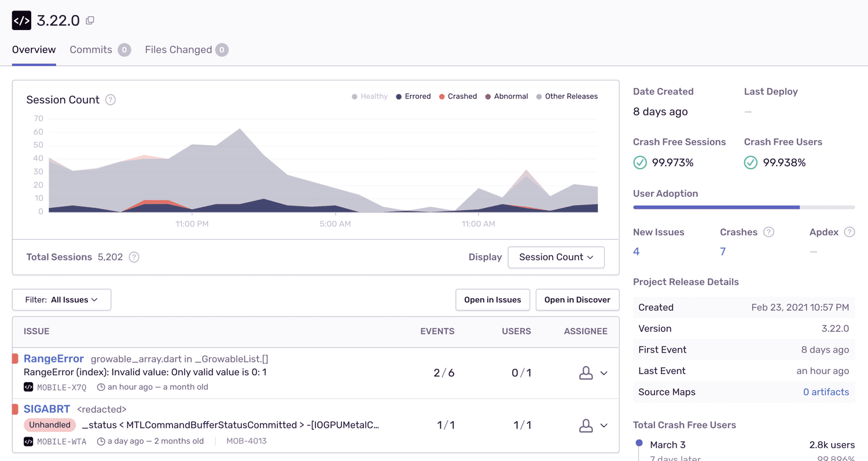Switch to the Files Changed tab
This screenshot has width=868, height=461.
click(178, 50)
